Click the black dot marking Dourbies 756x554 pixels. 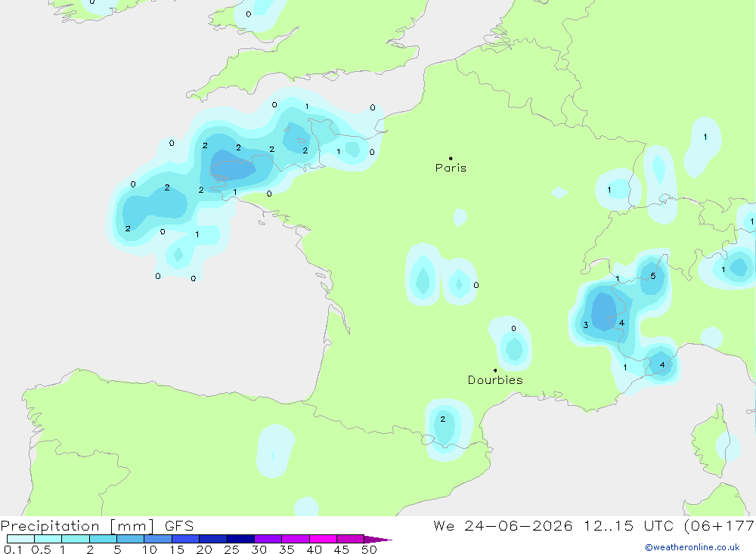495,370
